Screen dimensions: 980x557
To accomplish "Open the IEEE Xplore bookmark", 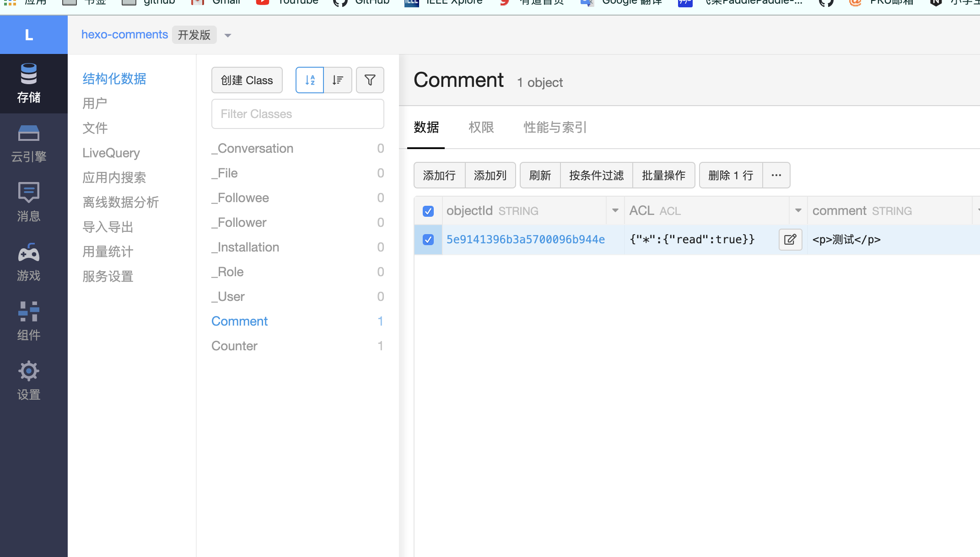I will (x=443, y=3).
